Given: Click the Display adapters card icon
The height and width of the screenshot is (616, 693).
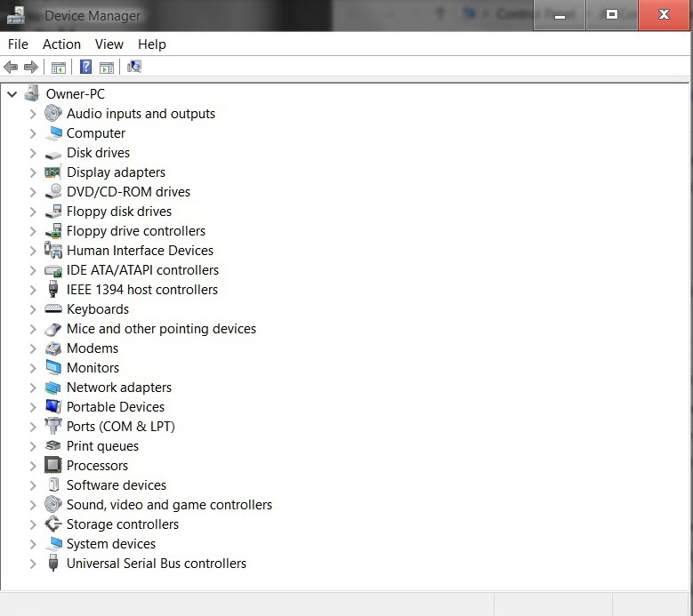Looking at the screenshot, I should pyautogui.click(x=53, y=172).
